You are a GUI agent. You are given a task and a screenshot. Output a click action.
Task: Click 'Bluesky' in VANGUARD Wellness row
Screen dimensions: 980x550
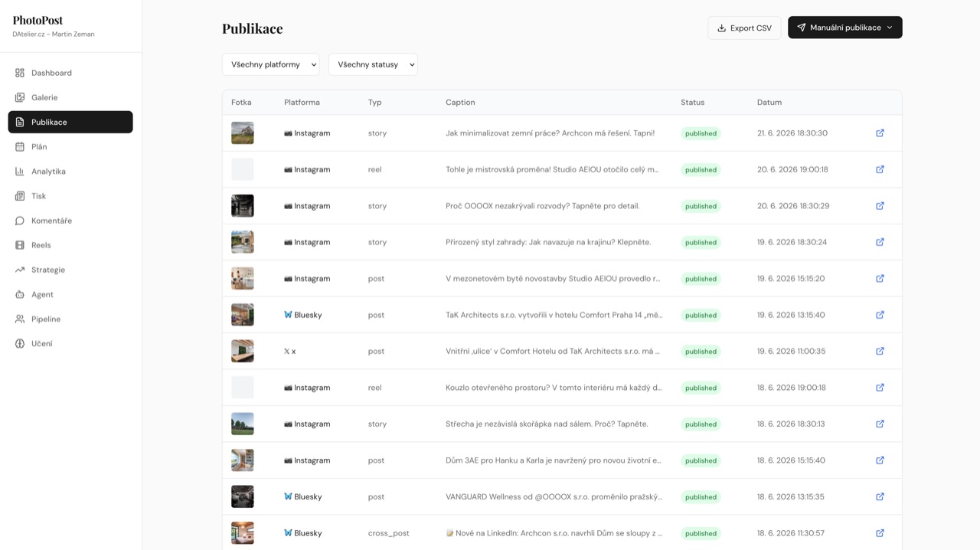(x=302, y=497)
